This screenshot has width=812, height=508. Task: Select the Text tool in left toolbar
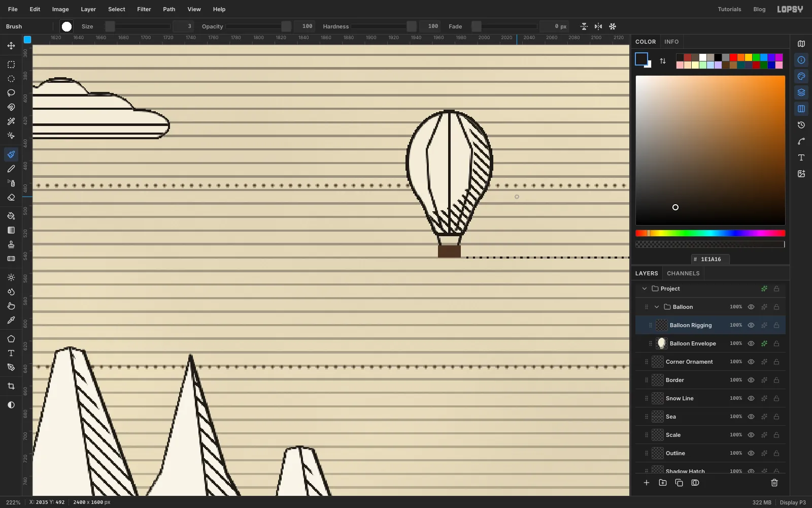click(x=11, y=353)
